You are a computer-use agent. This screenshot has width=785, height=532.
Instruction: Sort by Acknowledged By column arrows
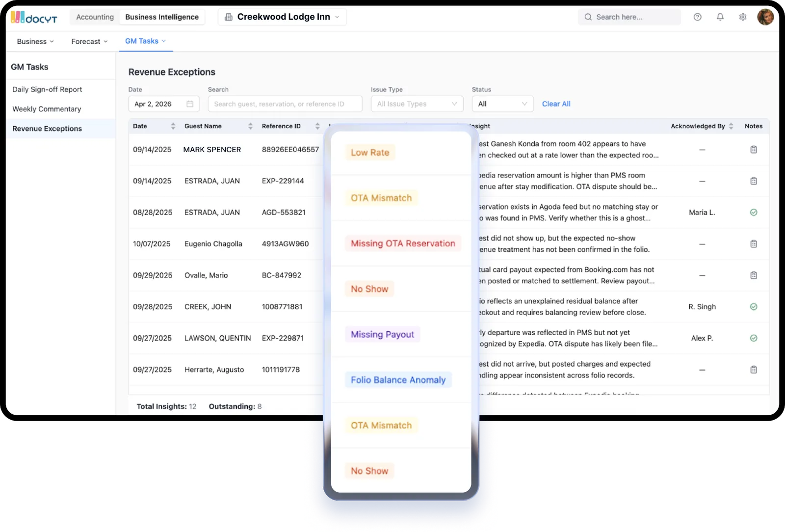[x=731, y=126]
